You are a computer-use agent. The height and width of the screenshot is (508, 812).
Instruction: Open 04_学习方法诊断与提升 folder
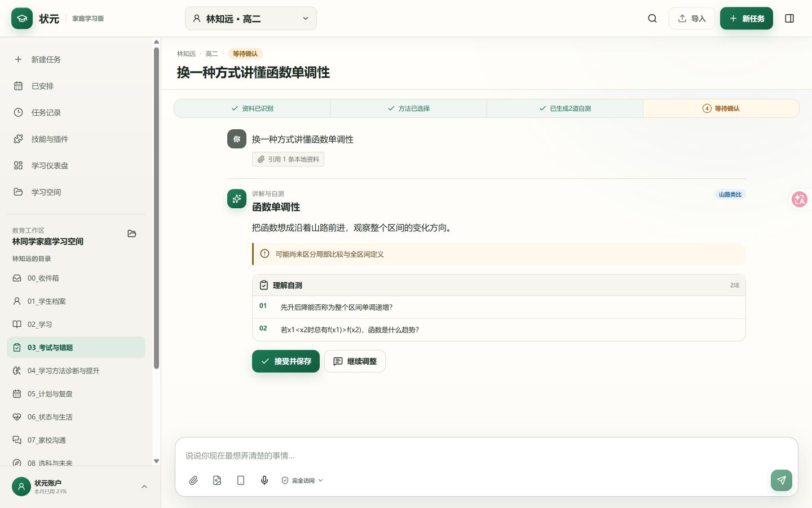click(76, 371)
